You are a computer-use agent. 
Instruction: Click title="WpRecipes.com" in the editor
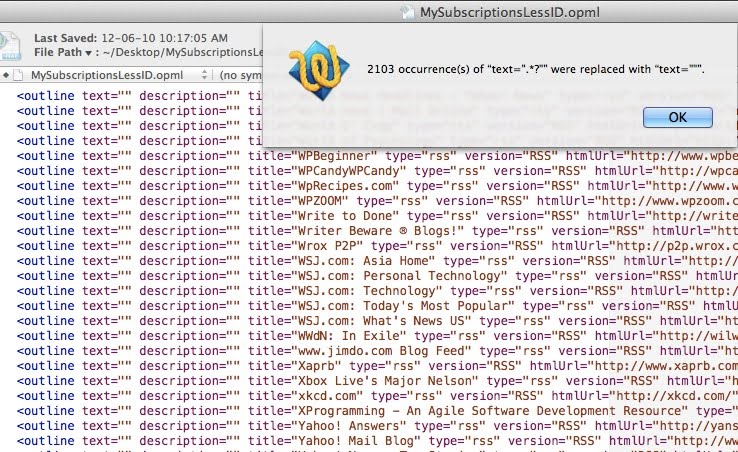pos(324,186)
